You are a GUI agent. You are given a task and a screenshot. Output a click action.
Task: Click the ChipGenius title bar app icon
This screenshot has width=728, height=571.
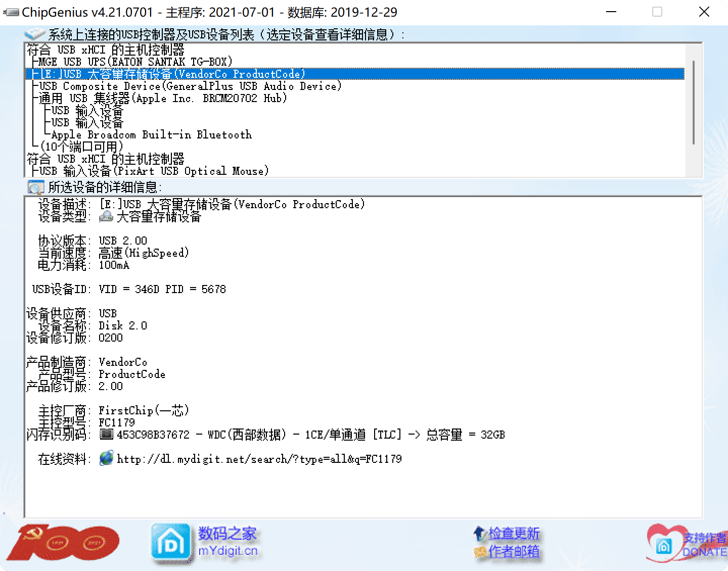coord(11,12)
